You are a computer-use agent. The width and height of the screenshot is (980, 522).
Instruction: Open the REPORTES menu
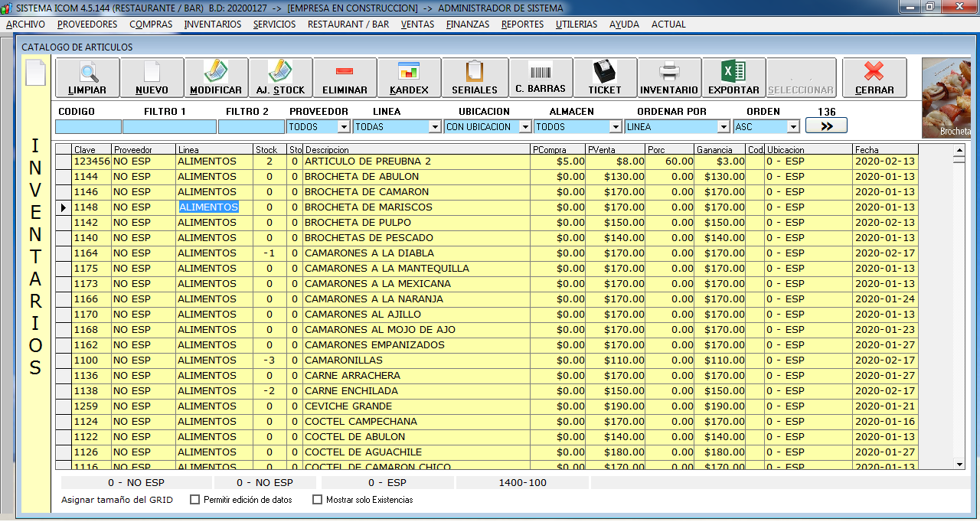[522, 24]
